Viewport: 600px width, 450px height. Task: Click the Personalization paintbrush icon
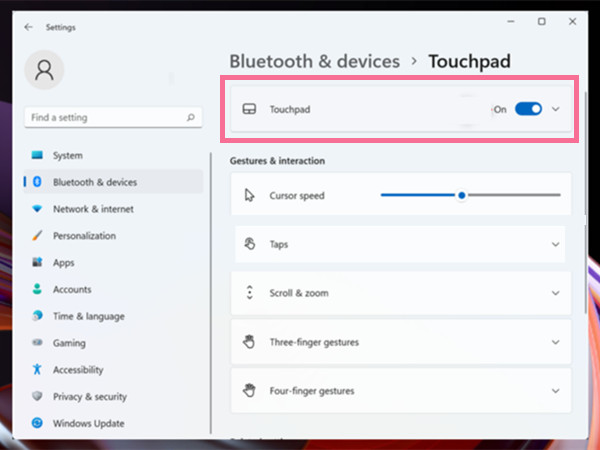[x=37, y=236]
